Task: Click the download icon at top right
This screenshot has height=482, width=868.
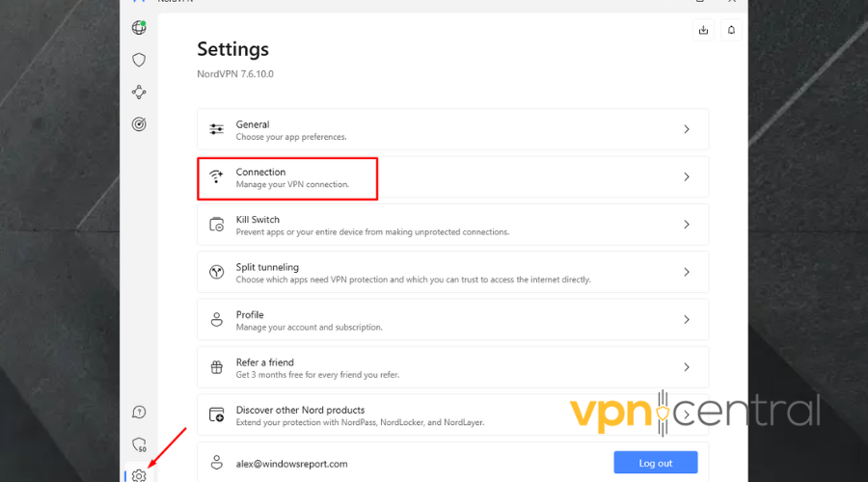Action: coord(703,30)
